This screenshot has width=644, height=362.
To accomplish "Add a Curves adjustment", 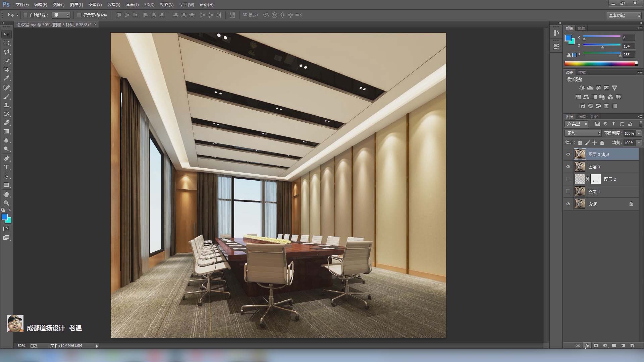I will coord(598,88).
